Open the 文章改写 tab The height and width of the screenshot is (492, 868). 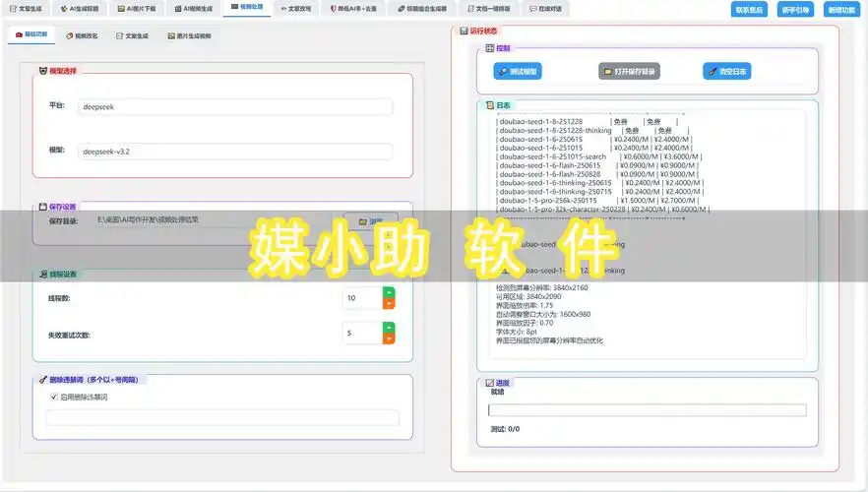[296, 8]
